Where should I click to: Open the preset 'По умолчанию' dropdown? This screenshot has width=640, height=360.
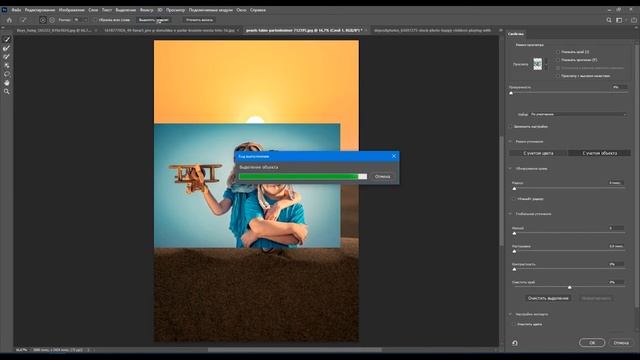pyautogui.click(x=578, y=114)
